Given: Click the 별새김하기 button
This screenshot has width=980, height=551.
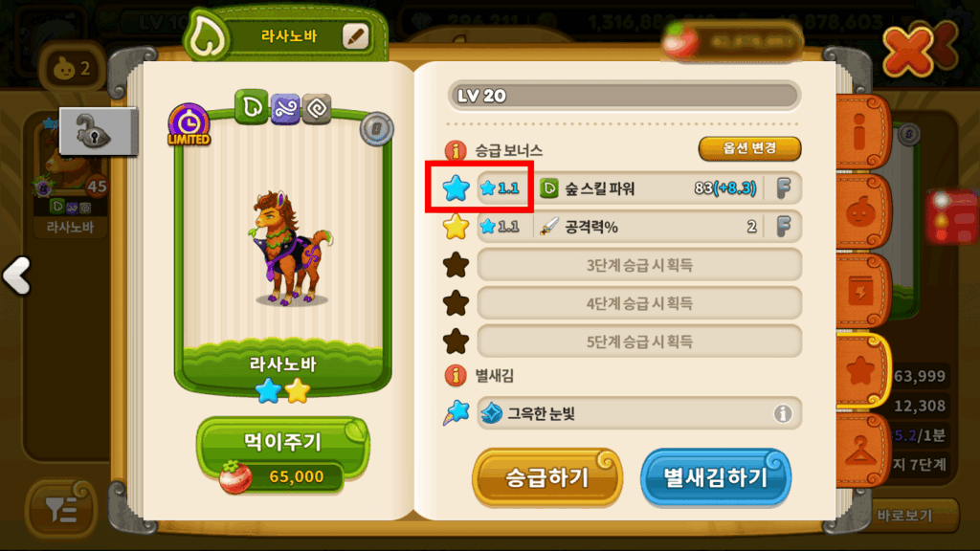Looking at the screenshot, I should point(716,477).
